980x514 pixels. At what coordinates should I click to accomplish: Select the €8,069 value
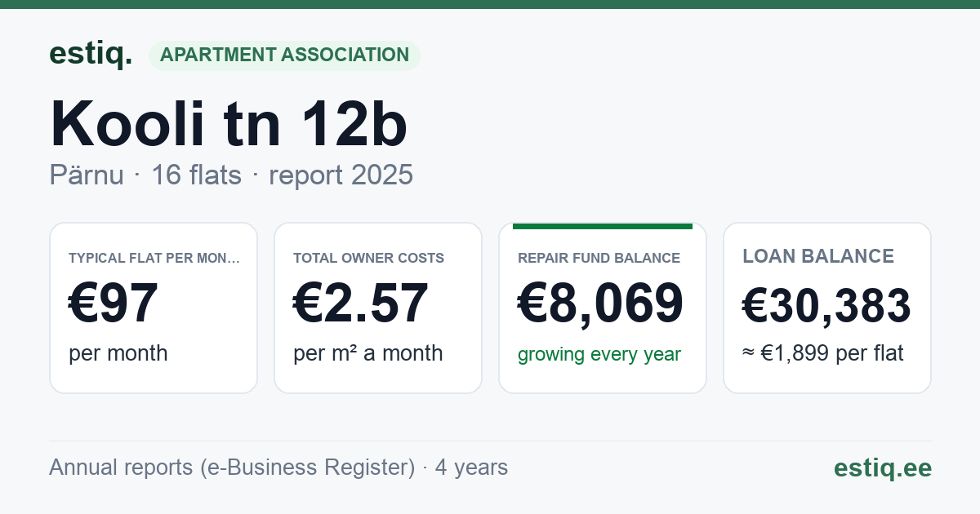pos(601,304)
